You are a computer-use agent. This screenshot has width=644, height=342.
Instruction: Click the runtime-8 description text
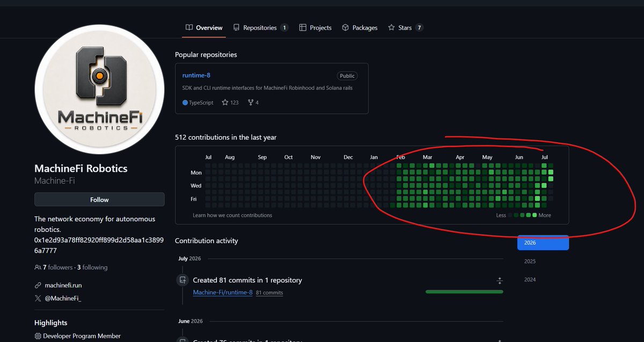point(268,88)
